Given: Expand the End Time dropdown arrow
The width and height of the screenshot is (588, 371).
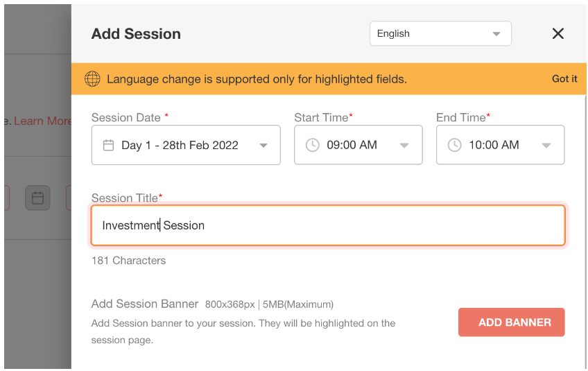Looking at the screenshot, I should click(546, 146).
